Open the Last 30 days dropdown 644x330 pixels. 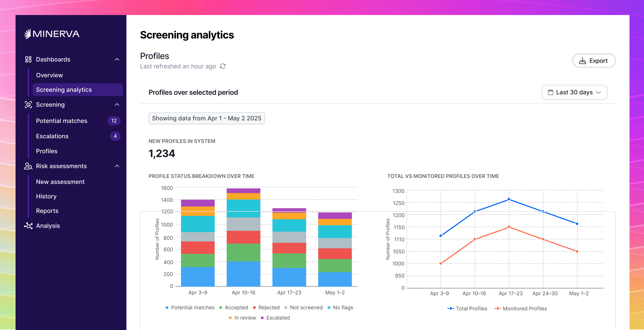point(574,92)
